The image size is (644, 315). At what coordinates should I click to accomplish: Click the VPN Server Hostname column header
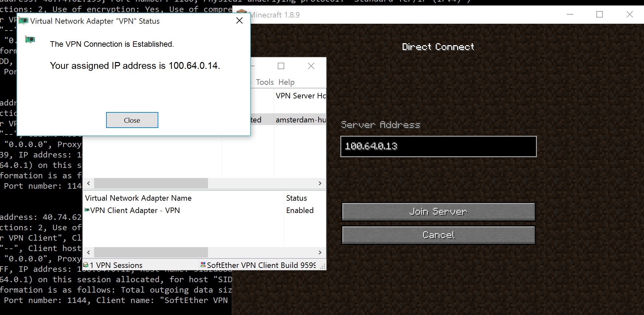click(300, 96)
